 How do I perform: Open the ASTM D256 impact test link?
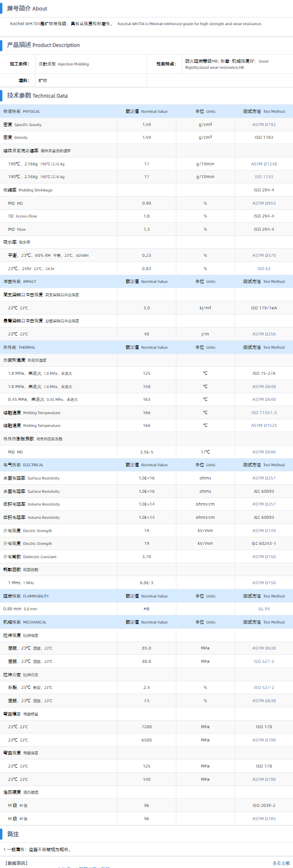[264, 334]
